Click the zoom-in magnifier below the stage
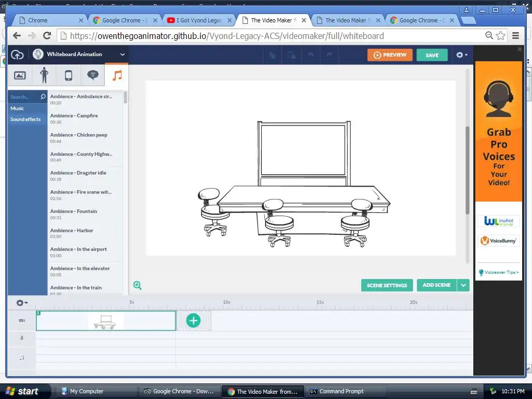532x399 pixels. pos(137,285)
